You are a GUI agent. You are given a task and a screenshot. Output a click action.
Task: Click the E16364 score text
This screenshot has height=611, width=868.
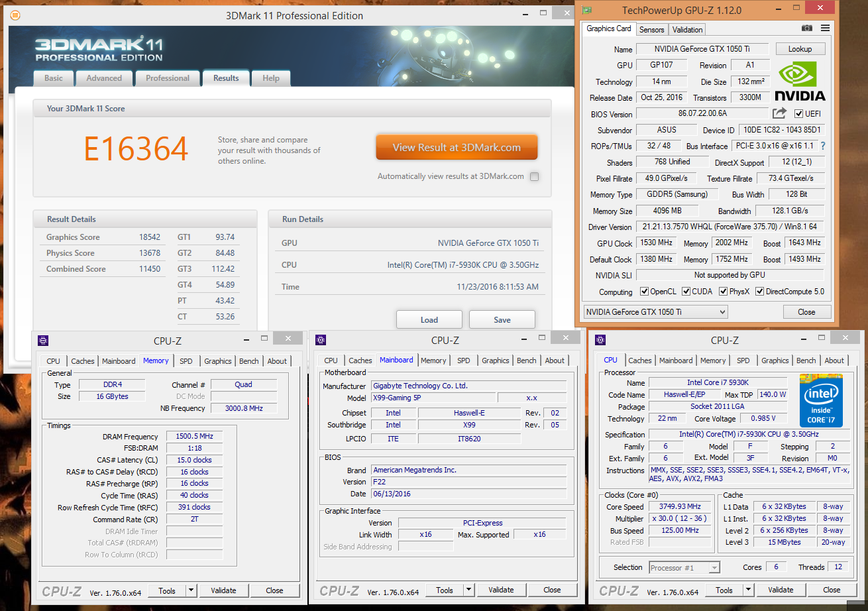tap(136, 149)
